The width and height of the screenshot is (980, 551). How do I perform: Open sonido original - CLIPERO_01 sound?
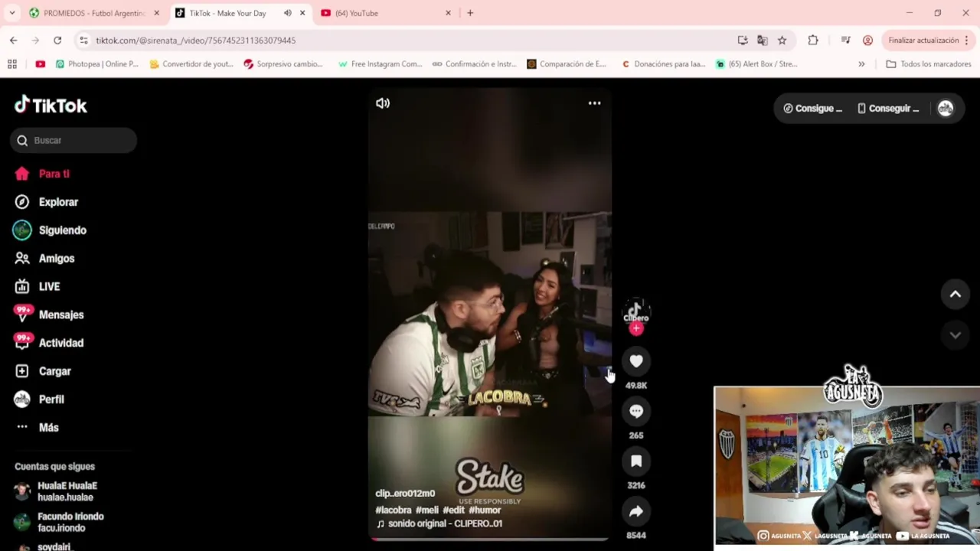[439, 523]
